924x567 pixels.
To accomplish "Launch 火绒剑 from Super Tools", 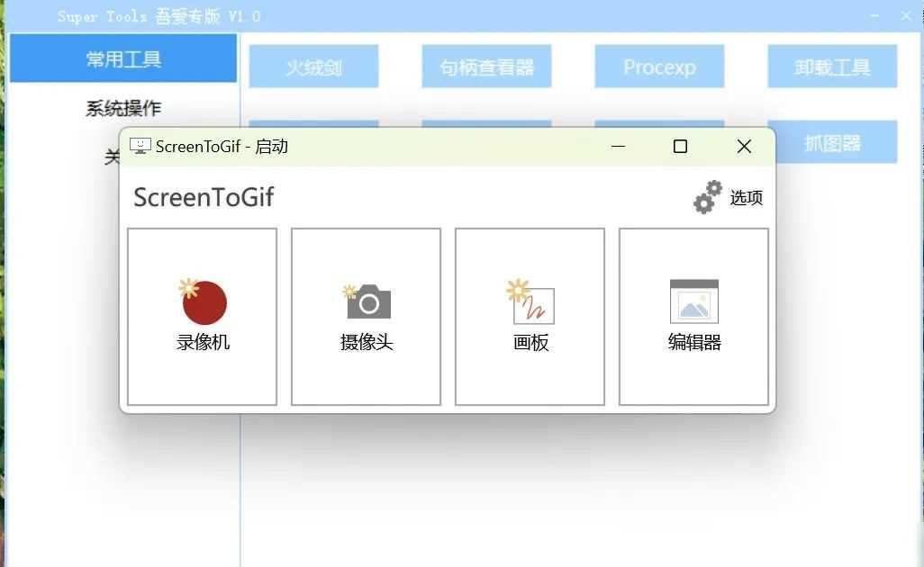I will [x=313, y=67].
